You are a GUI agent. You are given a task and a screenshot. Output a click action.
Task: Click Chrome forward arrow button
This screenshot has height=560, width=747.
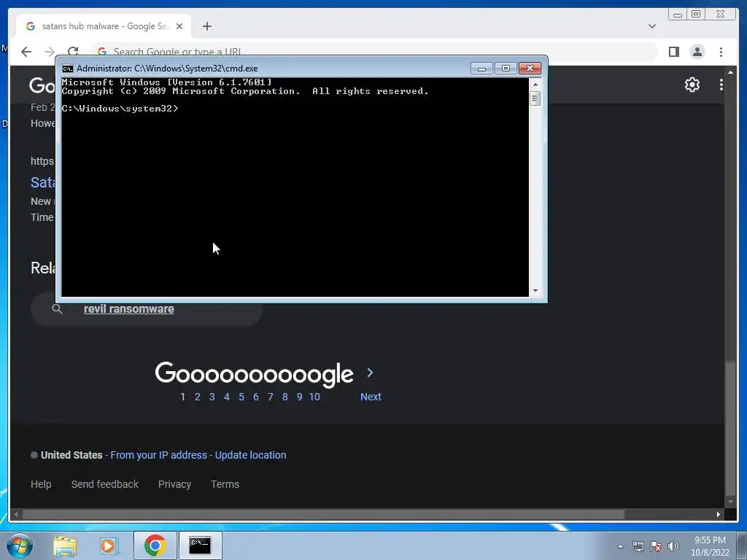[x=50, y=52]
